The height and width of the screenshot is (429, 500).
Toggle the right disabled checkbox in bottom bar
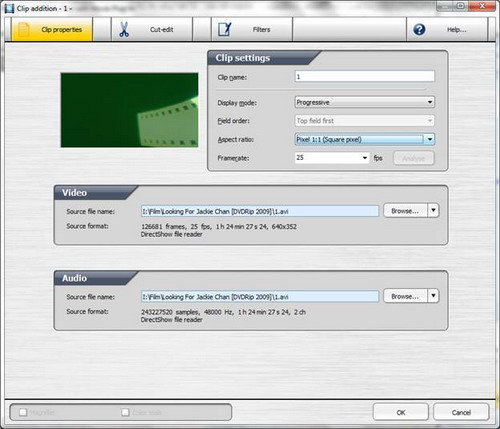tap(125, 412)
